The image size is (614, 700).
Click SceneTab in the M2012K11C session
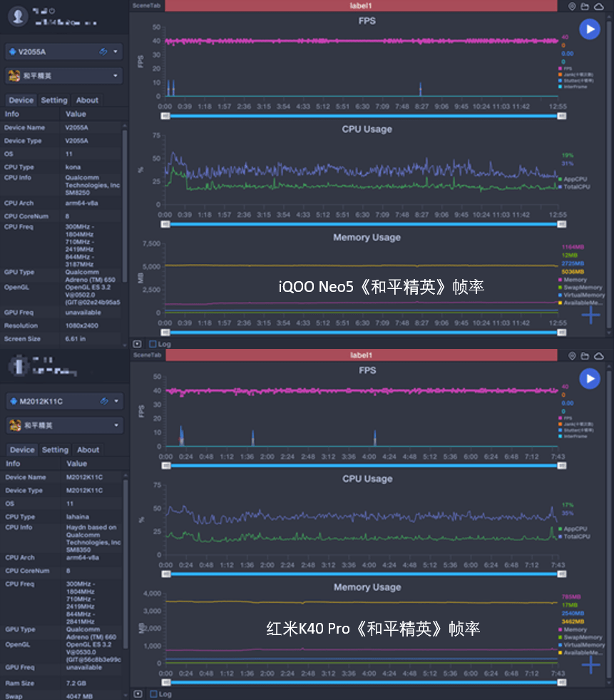click(147, 355)
